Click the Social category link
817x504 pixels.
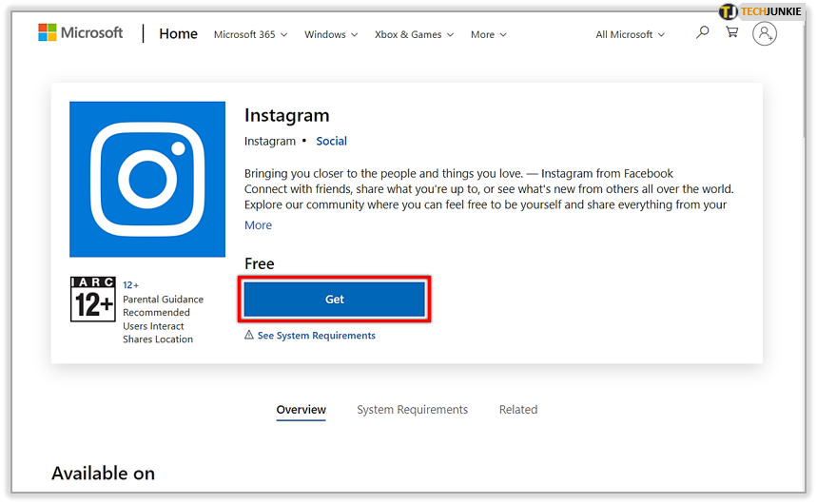click(331, 141)
